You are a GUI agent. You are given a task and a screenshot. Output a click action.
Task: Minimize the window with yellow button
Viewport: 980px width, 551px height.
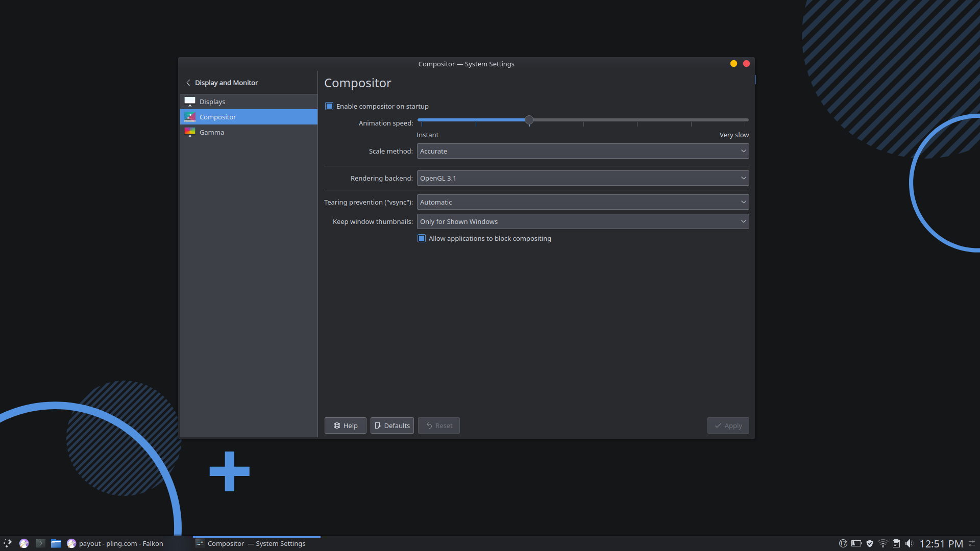(x=733, y=64)
